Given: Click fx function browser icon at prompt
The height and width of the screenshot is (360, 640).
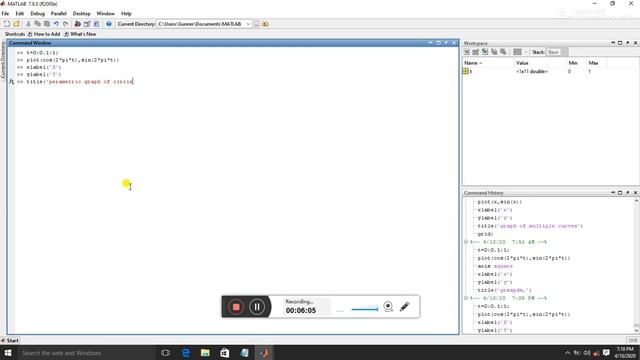Looking at the screenshot, I should pos(11,82).
